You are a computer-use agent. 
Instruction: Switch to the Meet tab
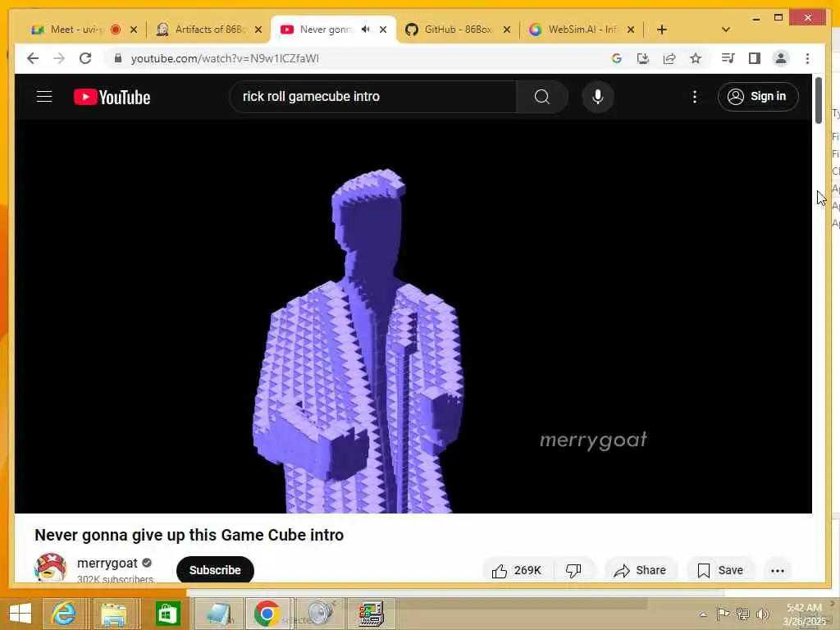pos(78,30)
